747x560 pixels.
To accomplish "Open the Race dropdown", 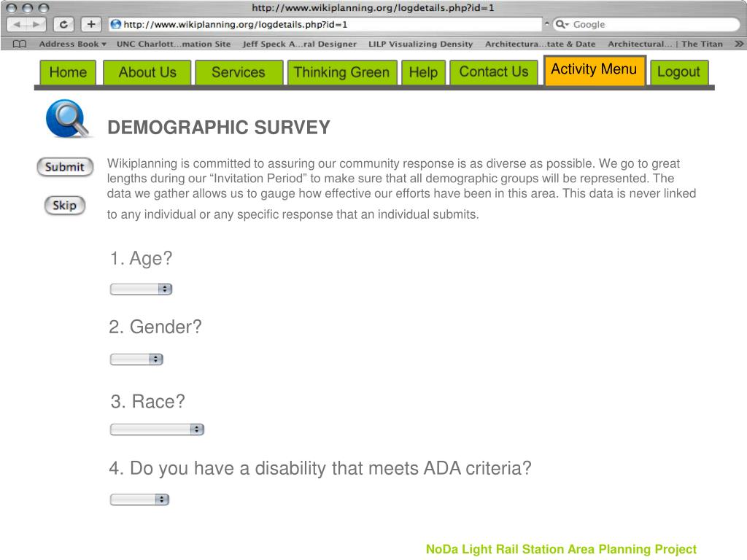I will pyautogui.click(x=158, y=429).
